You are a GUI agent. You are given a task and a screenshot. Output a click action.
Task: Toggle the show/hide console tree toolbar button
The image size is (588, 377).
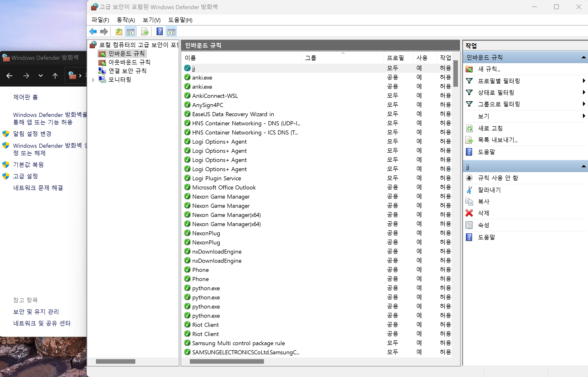pyautogui.click(x=130, y=32)
